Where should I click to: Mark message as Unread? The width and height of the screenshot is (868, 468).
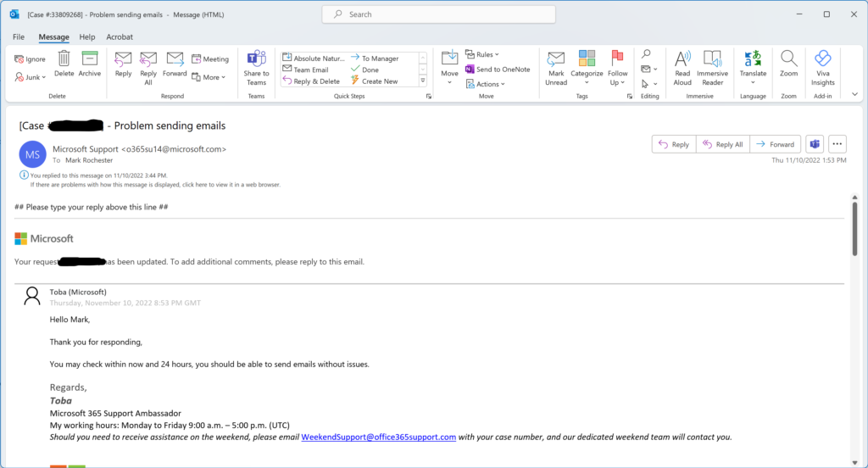pyautogui.click(x=556, y=69)
